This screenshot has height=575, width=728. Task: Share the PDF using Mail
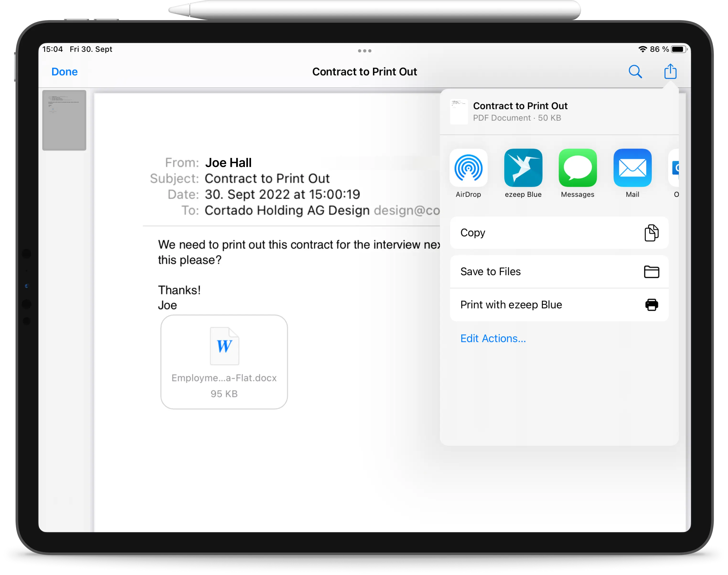[x=632, y=168]
